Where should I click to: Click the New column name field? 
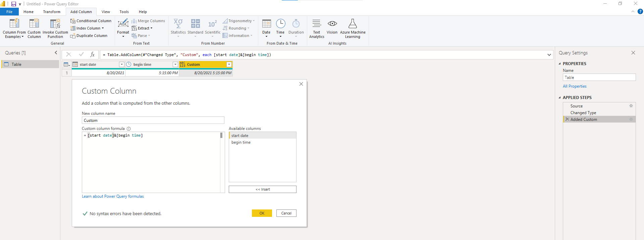point(153,120)
